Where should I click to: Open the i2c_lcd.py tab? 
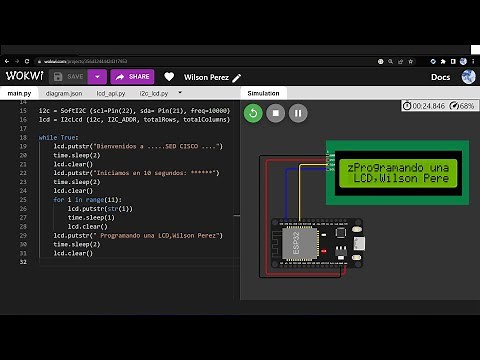coord(154,94)
